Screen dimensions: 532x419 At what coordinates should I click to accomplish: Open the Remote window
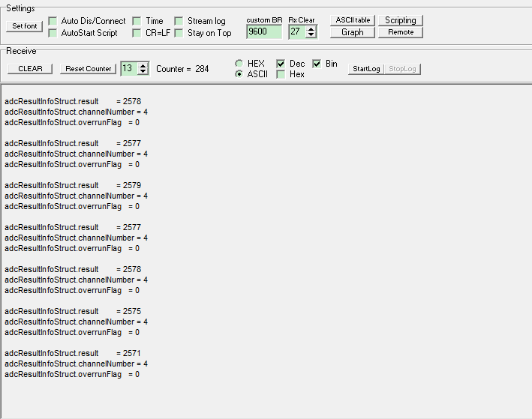(401, 32)
